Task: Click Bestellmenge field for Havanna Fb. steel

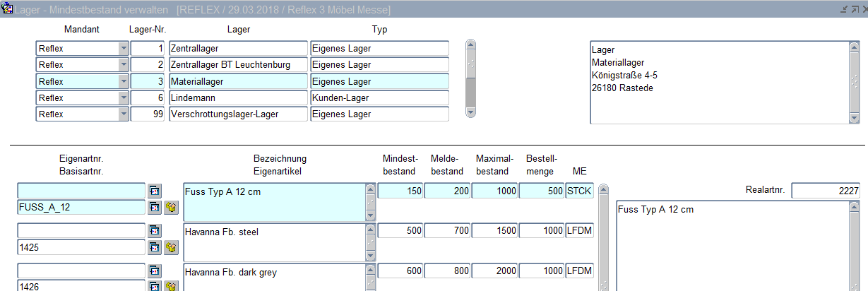Action: click(541, 231)
